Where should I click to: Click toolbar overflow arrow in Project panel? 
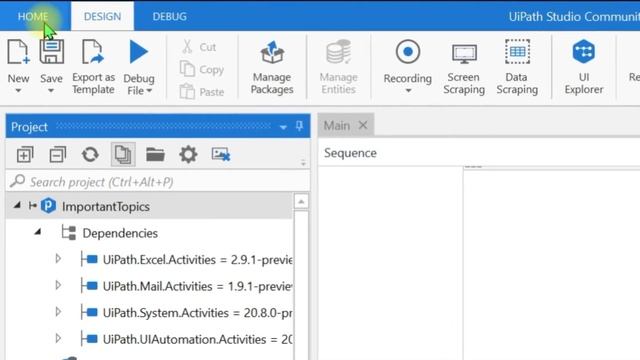pyautogui.click(x=303, y=163)
